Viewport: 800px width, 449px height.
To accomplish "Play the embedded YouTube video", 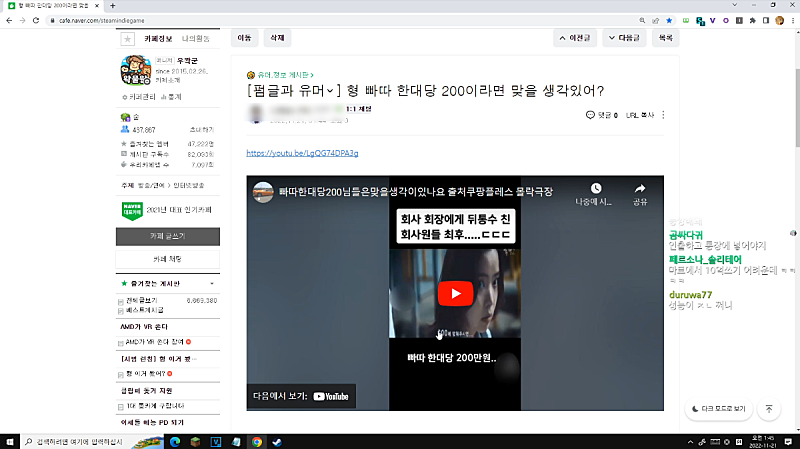I will coord(455,294).
